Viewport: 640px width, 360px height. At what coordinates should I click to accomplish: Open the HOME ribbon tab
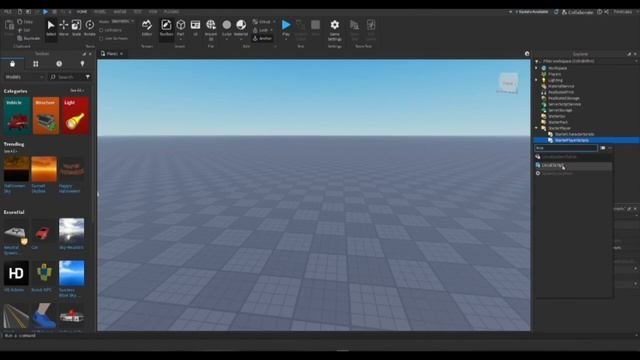(82, 12)
